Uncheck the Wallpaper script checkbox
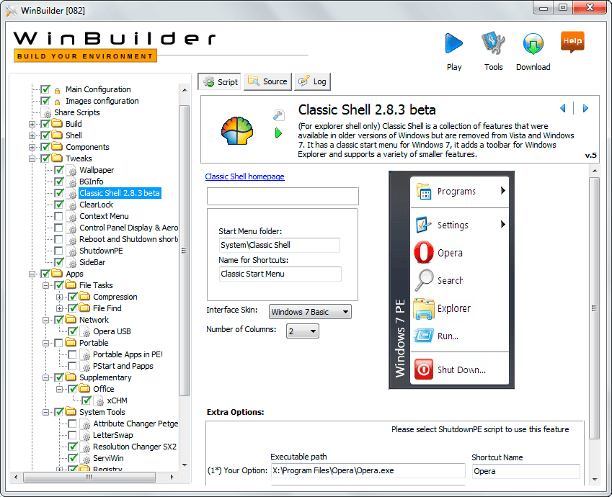 (x=59, y=170)
